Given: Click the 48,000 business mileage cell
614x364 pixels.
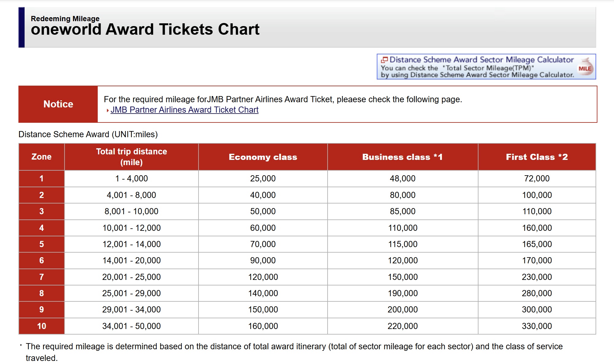Looking at the screenshot, I should click(x=403, y=179).
